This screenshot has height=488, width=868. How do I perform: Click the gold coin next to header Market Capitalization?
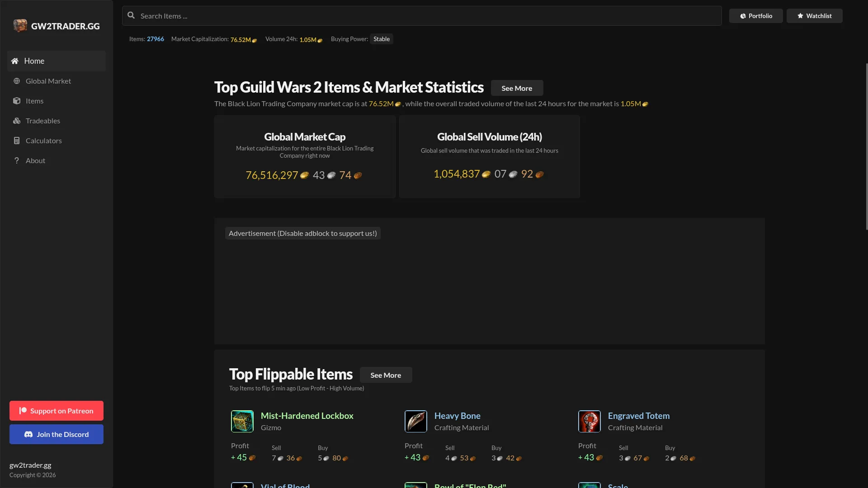[255, 40]
